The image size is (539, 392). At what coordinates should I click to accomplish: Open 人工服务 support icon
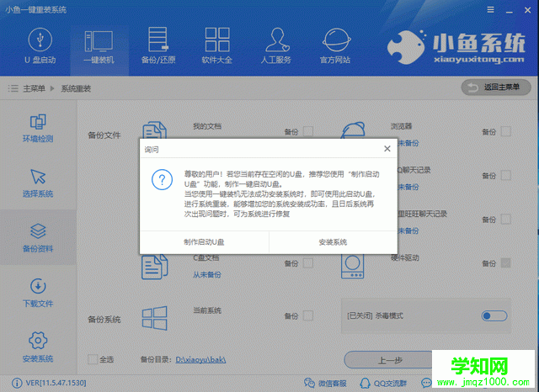[x=277, y=40]
